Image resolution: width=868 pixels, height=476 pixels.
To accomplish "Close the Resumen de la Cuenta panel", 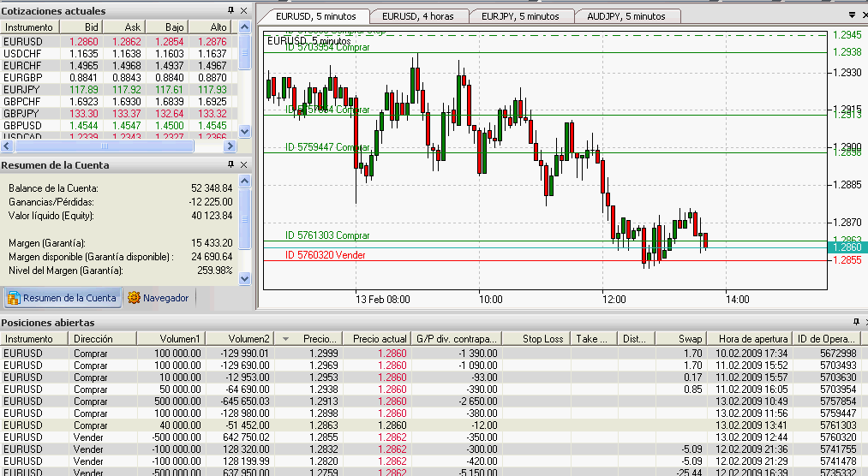I will (x=243, y=164).
